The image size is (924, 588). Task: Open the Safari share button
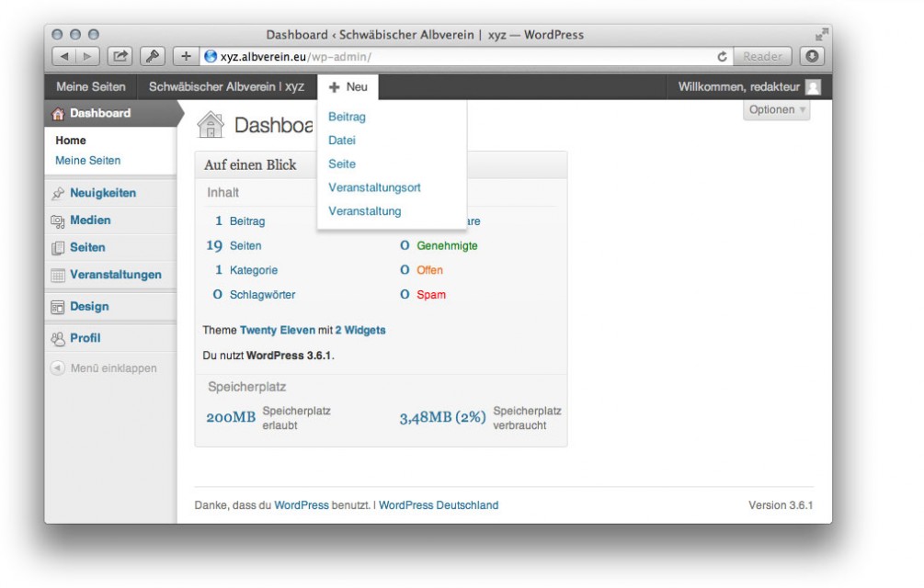click(x=120, y=57)
